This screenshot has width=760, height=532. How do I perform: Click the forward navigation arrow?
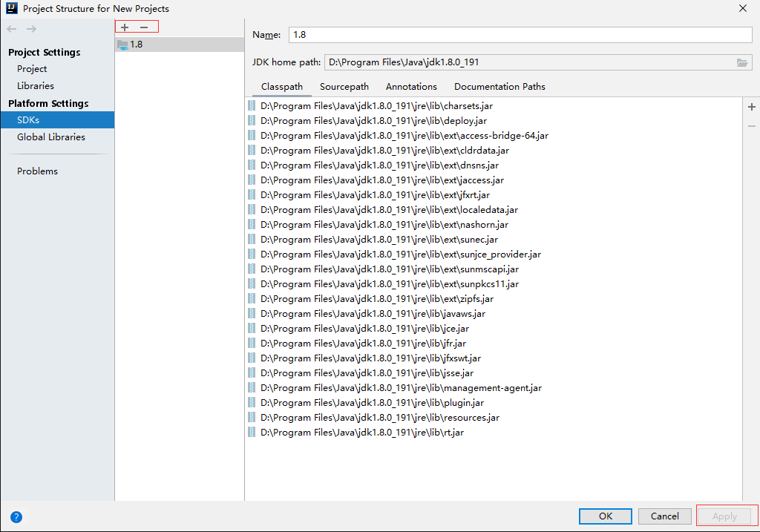coord(31,29)
